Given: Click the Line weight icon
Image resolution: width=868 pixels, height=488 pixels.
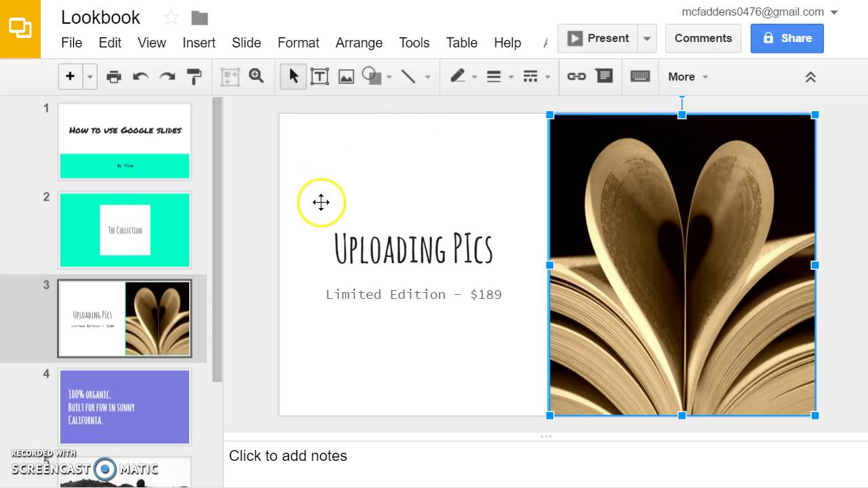Looking at the screenshot, I should coord(494,77).
